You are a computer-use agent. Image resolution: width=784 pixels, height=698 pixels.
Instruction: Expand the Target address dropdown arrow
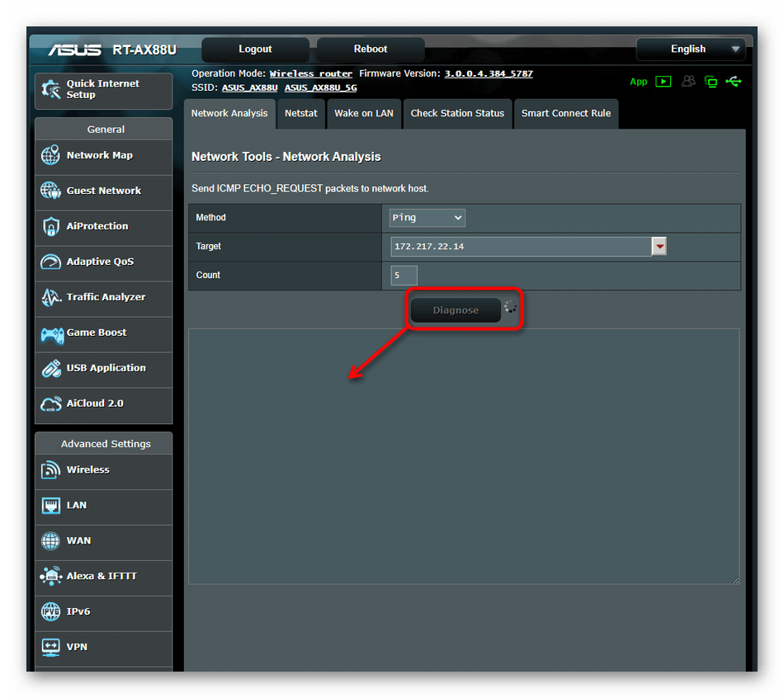659,247
